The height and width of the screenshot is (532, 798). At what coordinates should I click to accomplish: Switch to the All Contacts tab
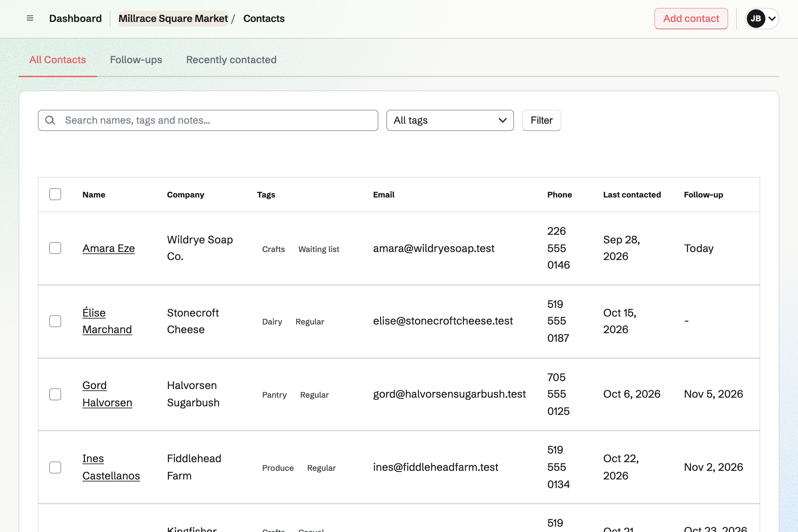point(58,60)
